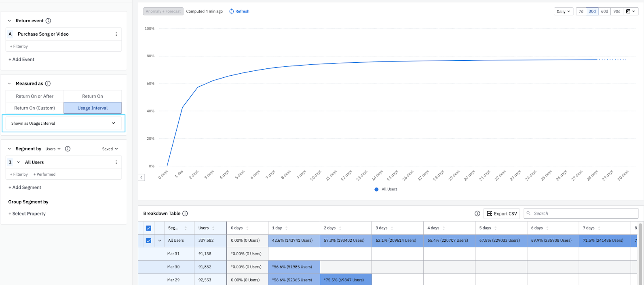Open the Shown as Usage Interval dropdown

coord(63,123)
